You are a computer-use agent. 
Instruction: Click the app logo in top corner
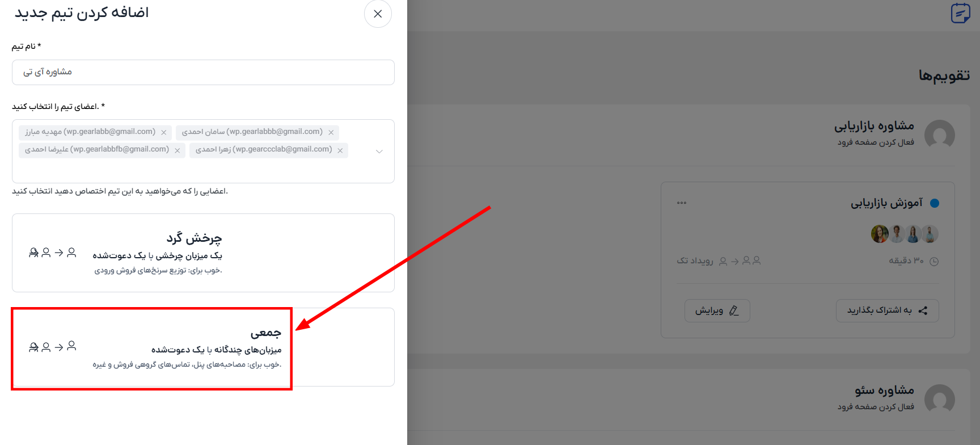(x=960, y=13)
